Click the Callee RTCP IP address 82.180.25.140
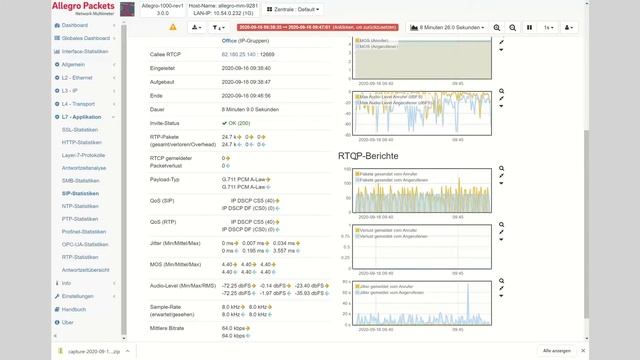 (238, 55)
